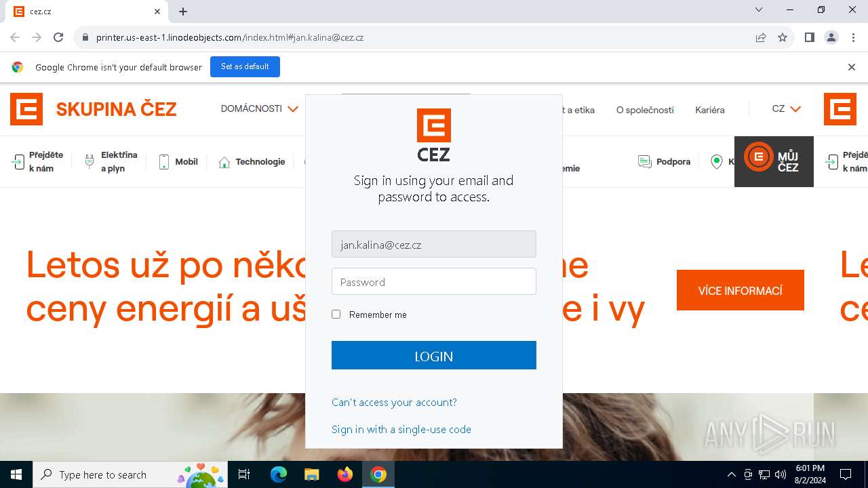This screenshot has width=868, height=488.
Task: Open Chrome's three-dot menu
Action: click(852, 37)
